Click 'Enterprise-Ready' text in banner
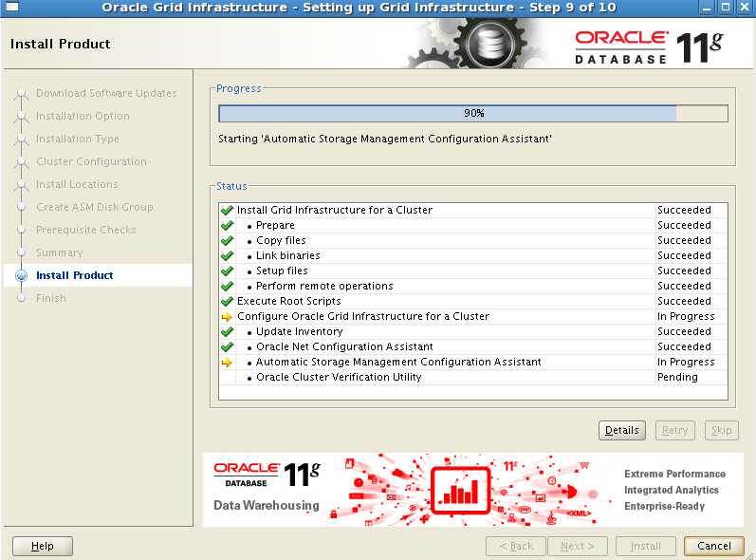The height and width of the screenshot is (560, 756). 664,506
